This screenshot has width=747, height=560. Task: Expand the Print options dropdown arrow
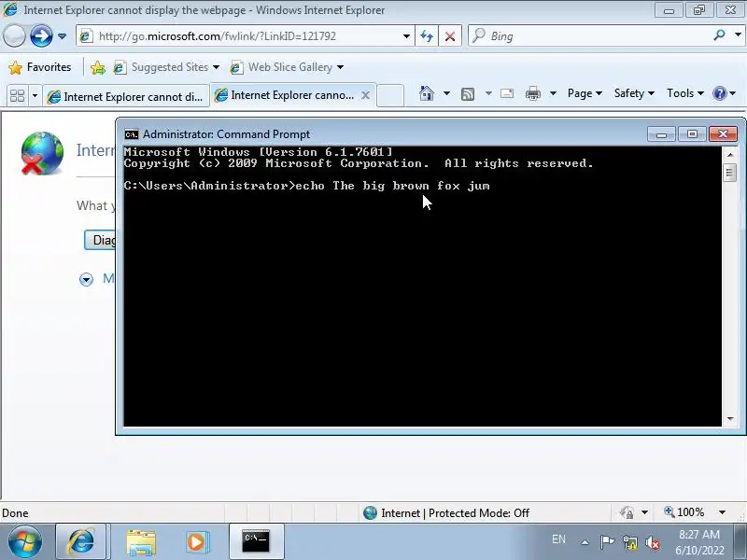(x=553, y=93)
